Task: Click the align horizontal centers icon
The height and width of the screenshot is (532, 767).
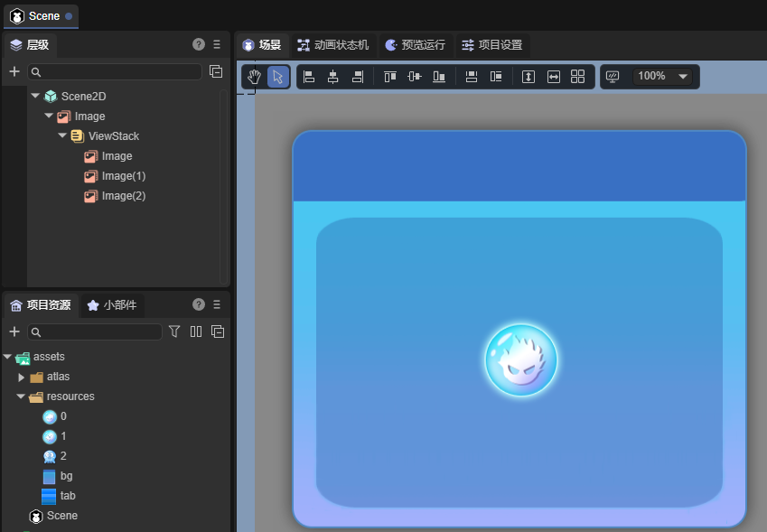Action: pos(332,77)
